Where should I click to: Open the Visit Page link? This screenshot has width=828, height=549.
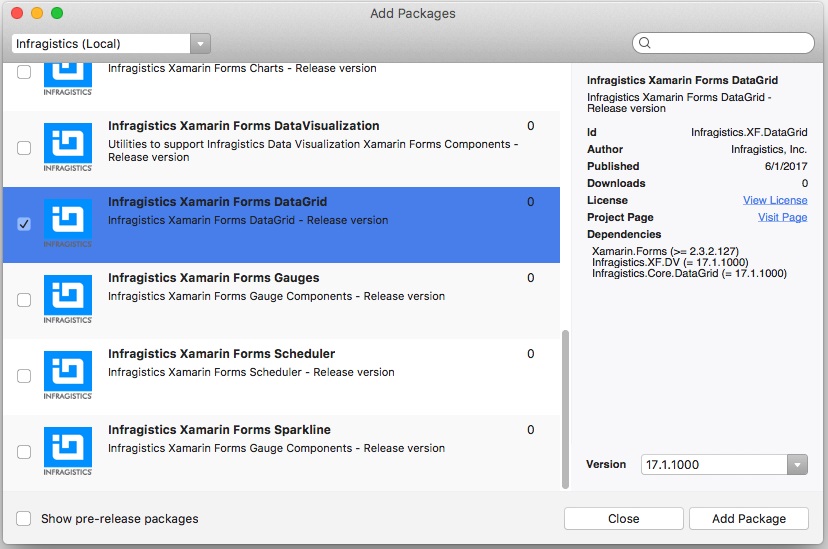(x=782, y=217)
